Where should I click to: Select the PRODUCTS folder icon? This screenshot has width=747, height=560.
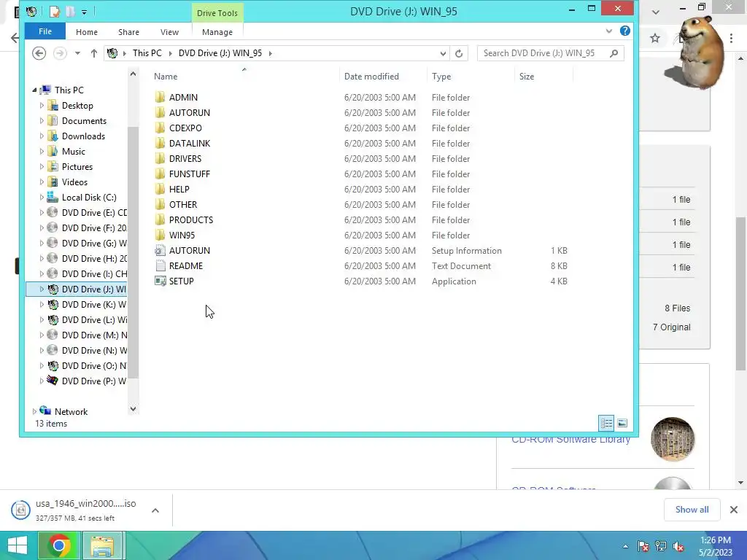coord(160,219)
